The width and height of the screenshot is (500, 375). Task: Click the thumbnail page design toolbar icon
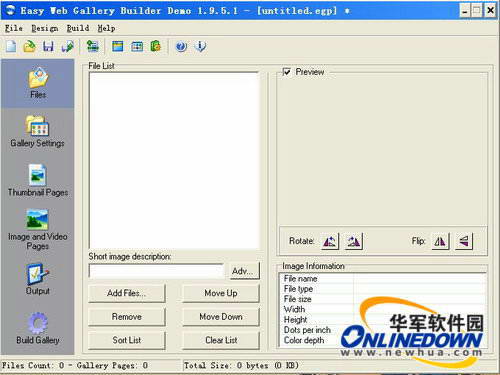pyautogui.click(x=117, y=46)
